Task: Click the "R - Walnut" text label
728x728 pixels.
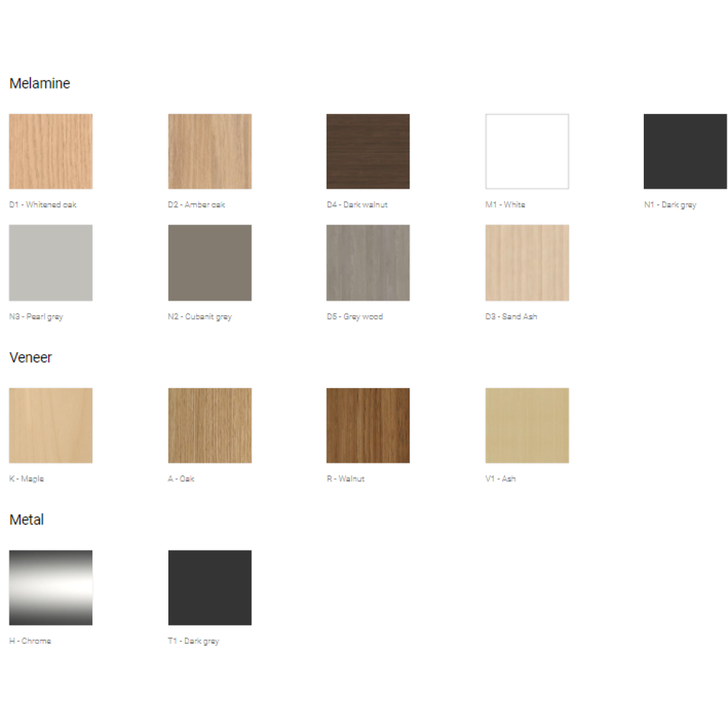Action: click(x=346, y=479)
